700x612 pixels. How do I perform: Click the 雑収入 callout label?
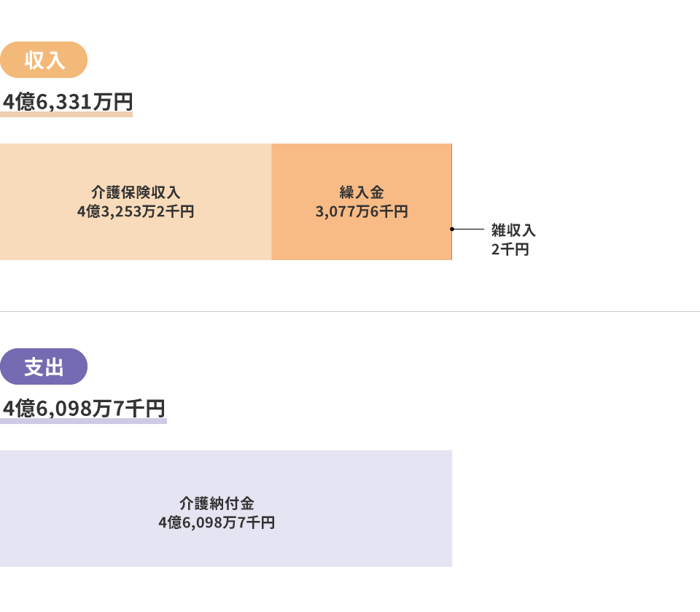click(513, 230)
